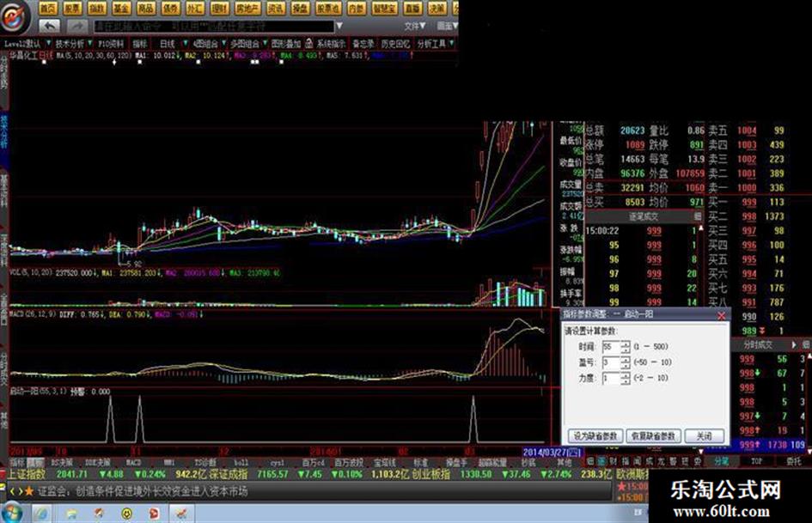This screenshot has height=523, width=812.
Task: Open the 文件 file menu
Action: (415, 26)
